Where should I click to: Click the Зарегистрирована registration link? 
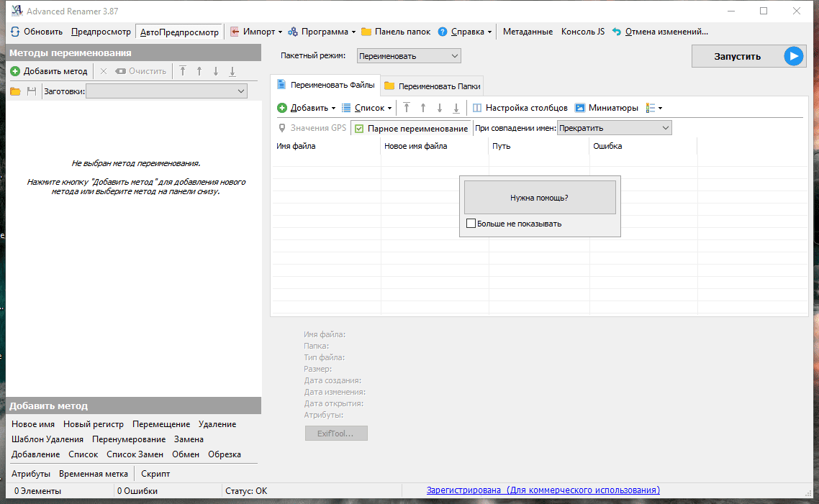pos(543,490)
